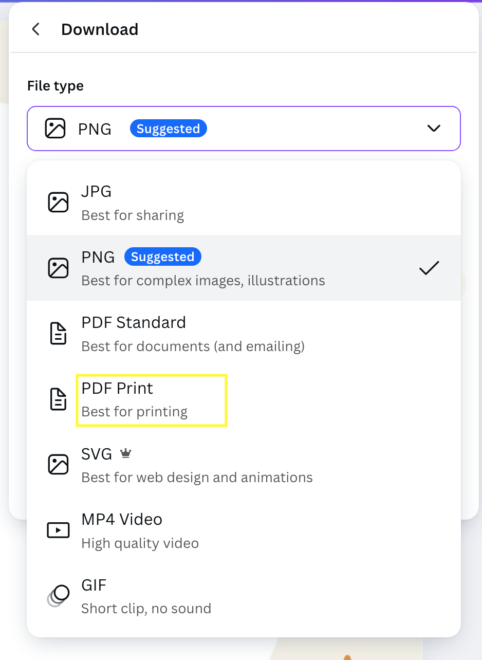The height and width of the screenshot is (660, 482).
Task: Choose GIF Short clip option
Action: [x=244, y=596]
